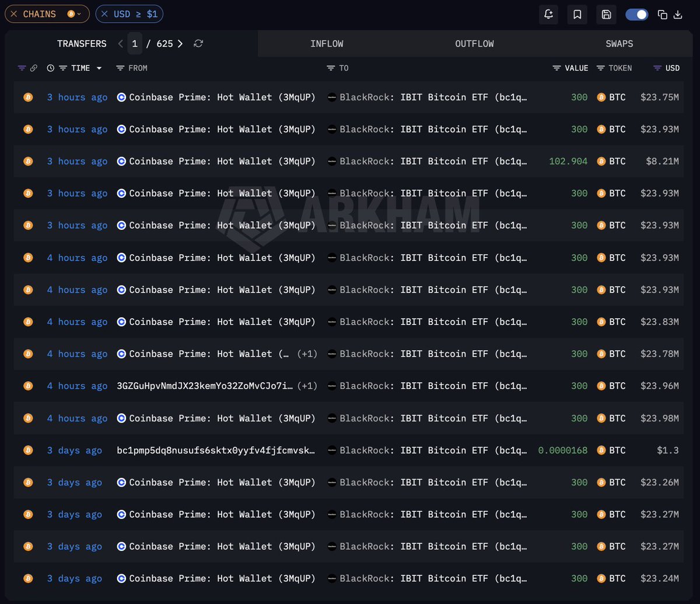The width and height of the screenshot is (700, 604).
Task: Click the save floppy disk icon
Action: pos(606,15)
